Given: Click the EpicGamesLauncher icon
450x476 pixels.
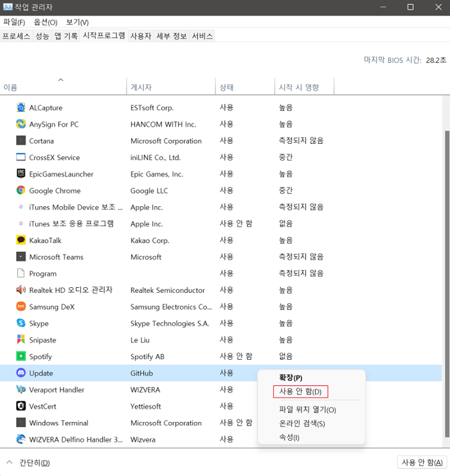Looking at the screenshot, I should (x=21, y=173).
